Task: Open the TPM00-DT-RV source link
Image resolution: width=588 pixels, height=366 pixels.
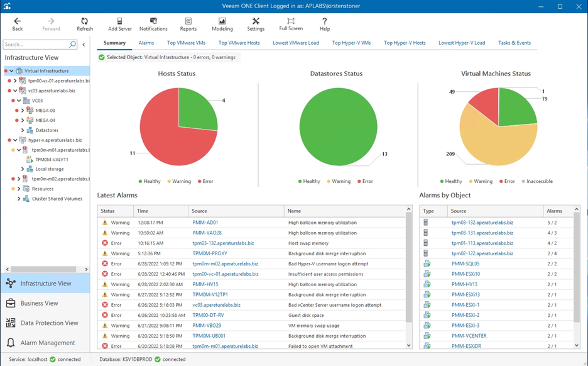Action: click(208, 315)
